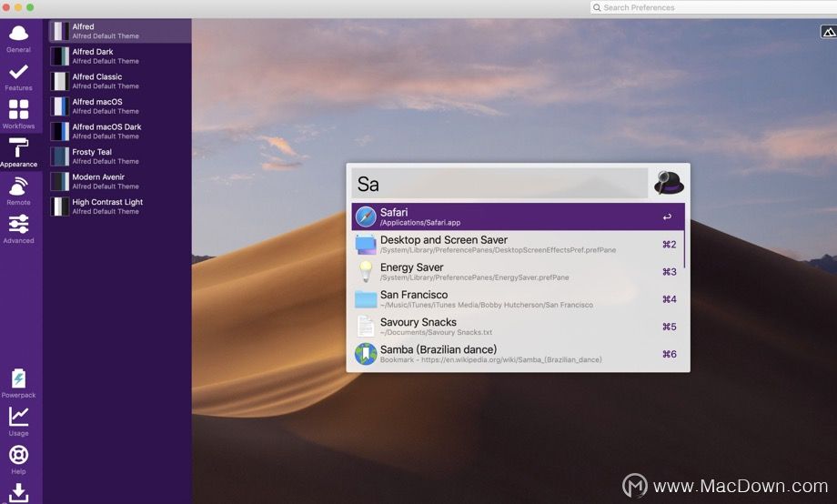Image resolution: width=837 pixels, height=504 pixels.
Task: Select the Alfred macOS Dark theme
Action: pos(120,131)
